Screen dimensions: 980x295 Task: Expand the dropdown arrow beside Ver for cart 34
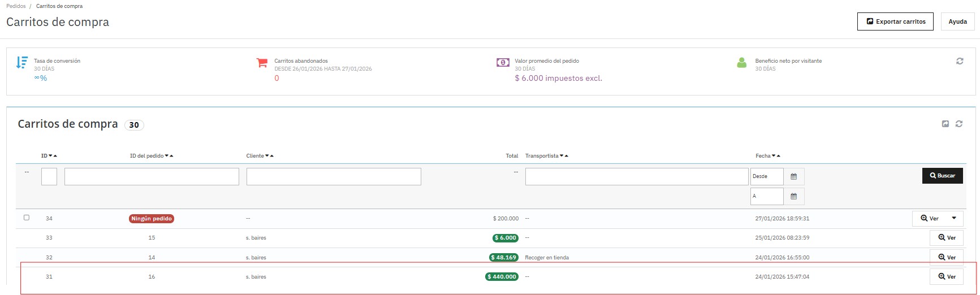954,218
